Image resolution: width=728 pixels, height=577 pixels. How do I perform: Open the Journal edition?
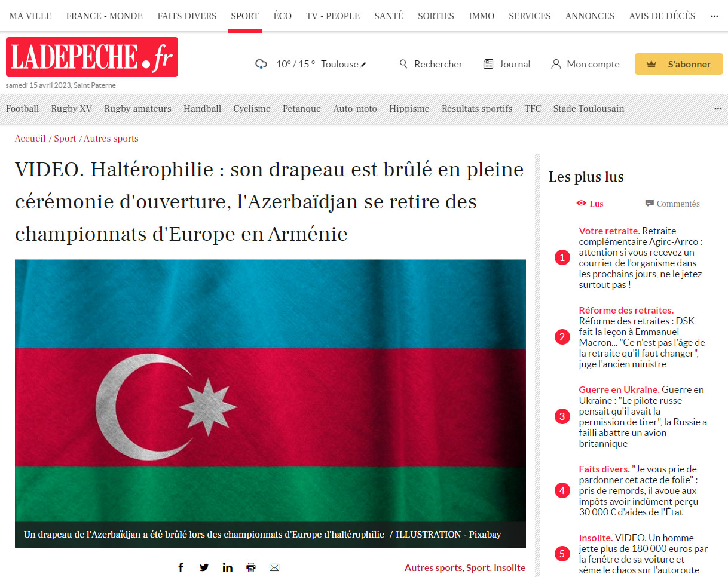[507, 64]
